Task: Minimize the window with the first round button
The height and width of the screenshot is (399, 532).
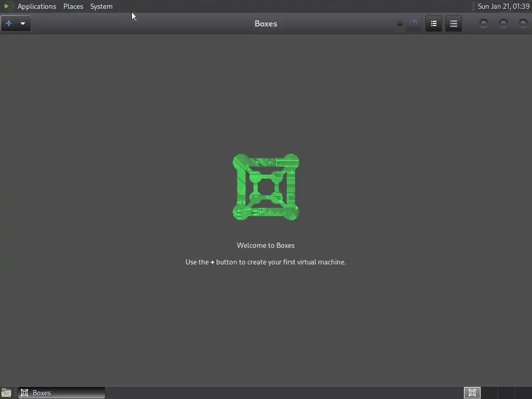Action: (484, 23)
